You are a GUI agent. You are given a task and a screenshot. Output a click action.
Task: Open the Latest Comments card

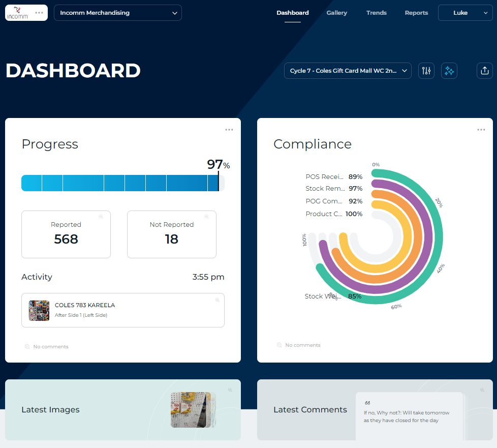coord(375,410)
